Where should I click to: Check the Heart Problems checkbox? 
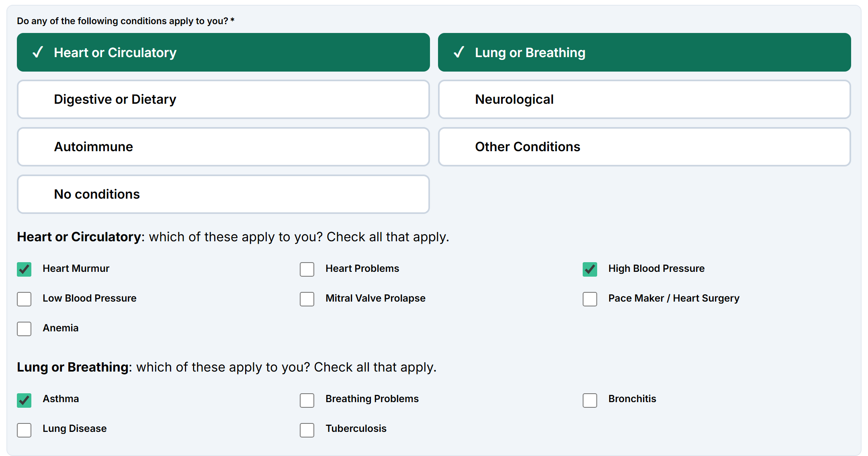[x=307, y=269]
